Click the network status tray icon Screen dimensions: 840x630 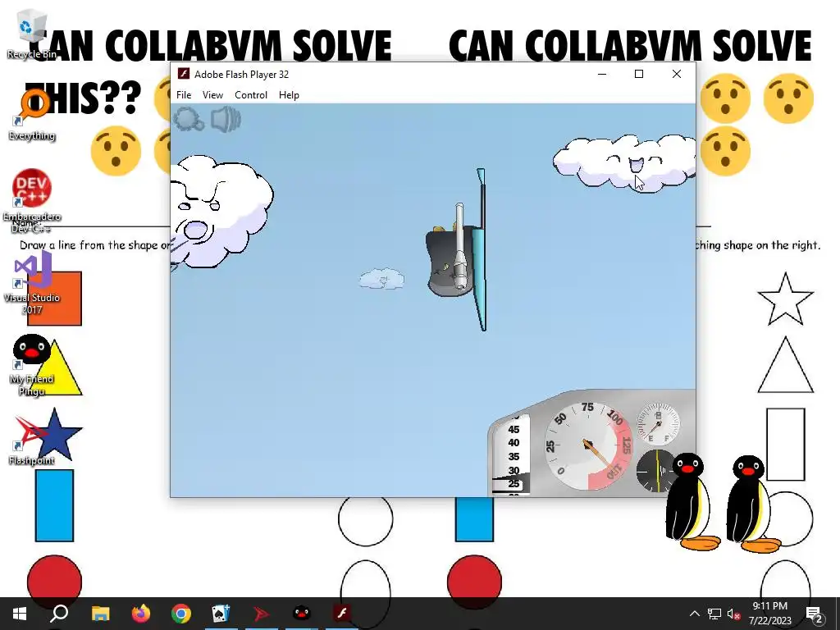tap(714, 614)
